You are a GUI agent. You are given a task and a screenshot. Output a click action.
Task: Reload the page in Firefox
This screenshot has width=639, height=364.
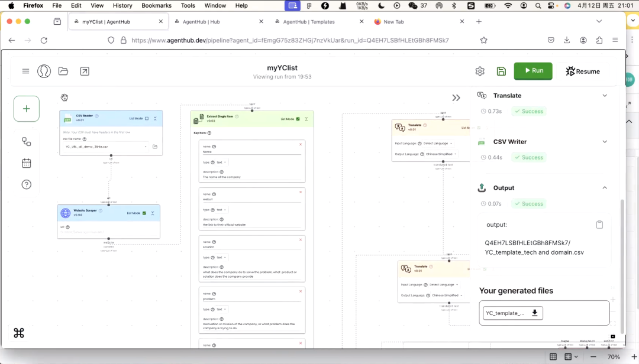pos(44,40)
